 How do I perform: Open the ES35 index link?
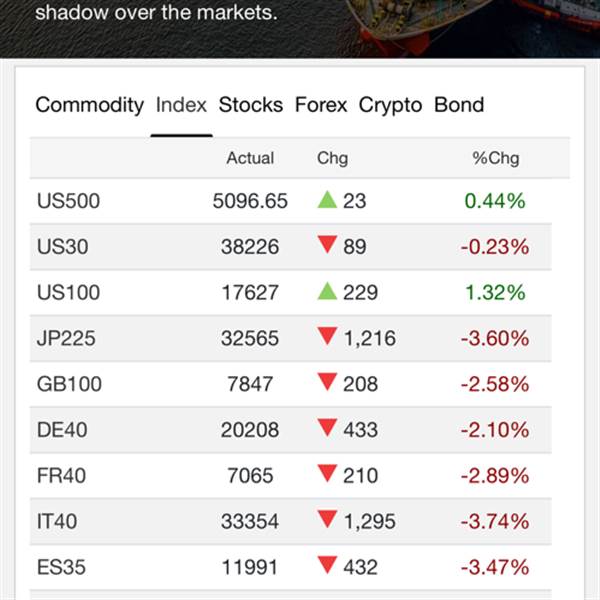click(61, 567)
